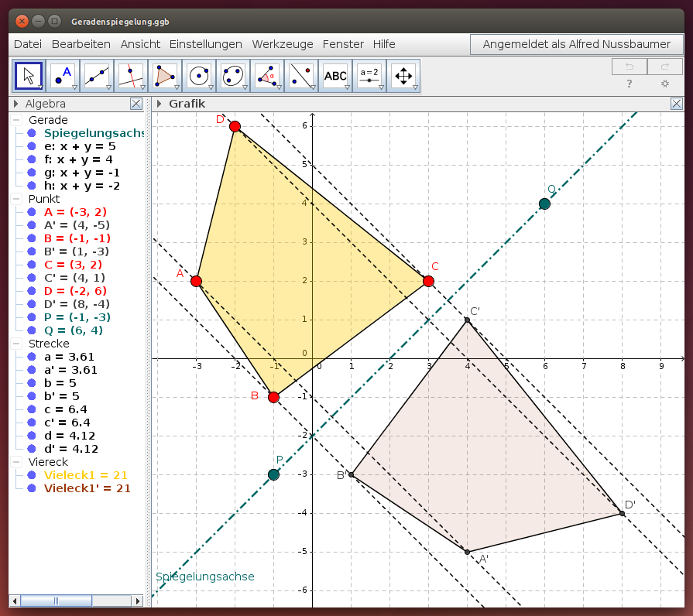Viewport: 693px width, 616px height.
Task: Click red point A in the graph
Action: pyautogui.click(x=196, y=281)
